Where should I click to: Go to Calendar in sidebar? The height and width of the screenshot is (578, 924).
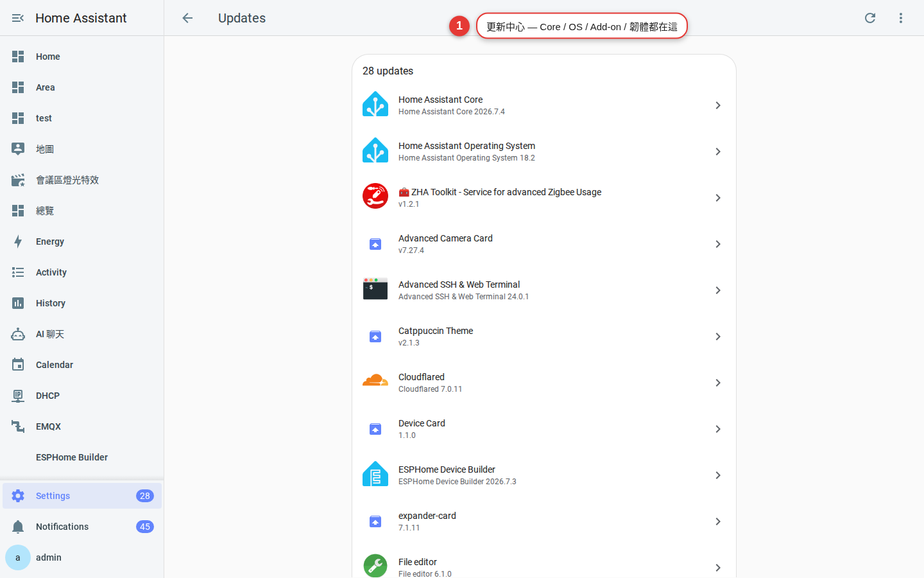point(82,365)
